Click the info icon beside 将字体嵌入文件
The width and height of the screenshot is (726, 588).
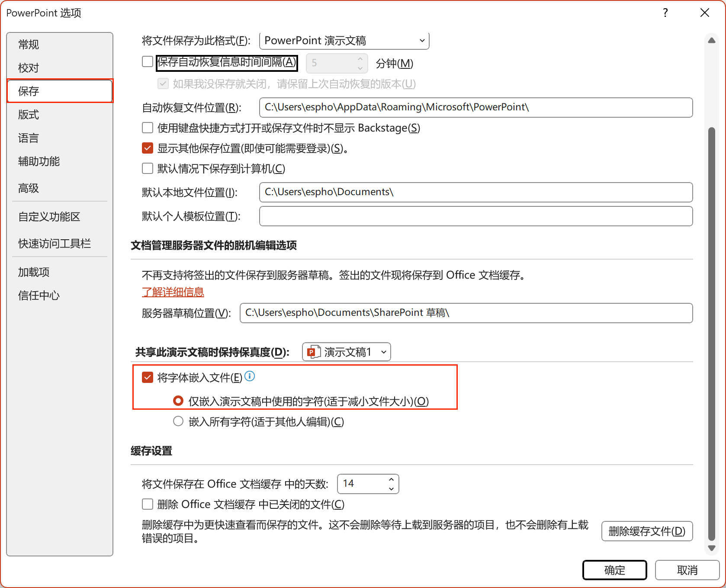pos(250,376)
